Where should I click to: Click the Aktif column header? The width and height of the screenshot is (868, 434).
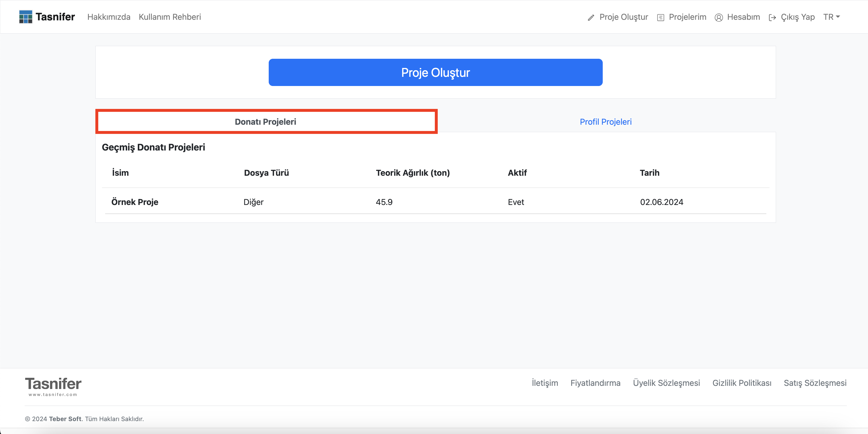point(517,173)
